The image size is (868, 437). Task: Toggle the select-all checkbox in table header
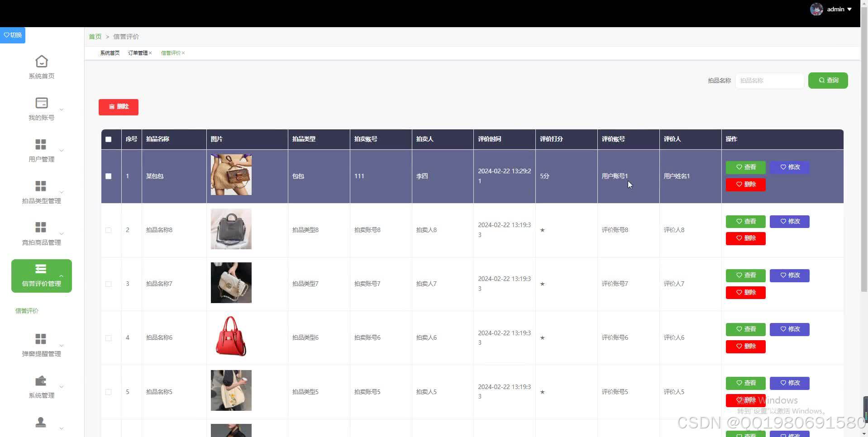[x=108, y=139]
